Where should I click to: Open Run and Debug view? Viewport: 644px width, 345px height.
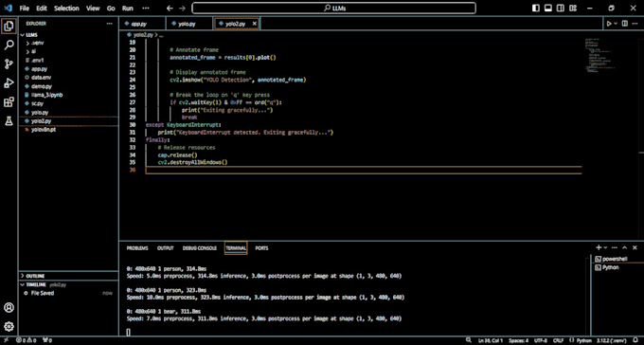[x=9, y=83]
